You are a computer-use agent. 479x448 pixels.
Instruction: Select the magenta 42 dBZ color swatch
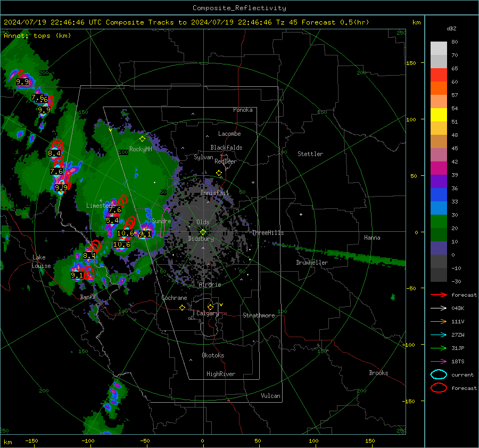coord(439,168)
